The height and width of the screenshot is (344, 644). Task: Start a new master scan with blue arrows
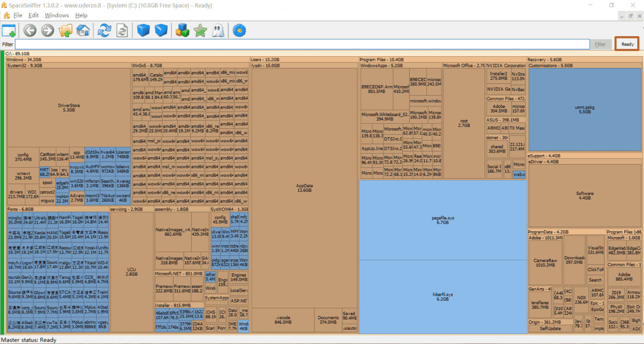click(104, 30)
